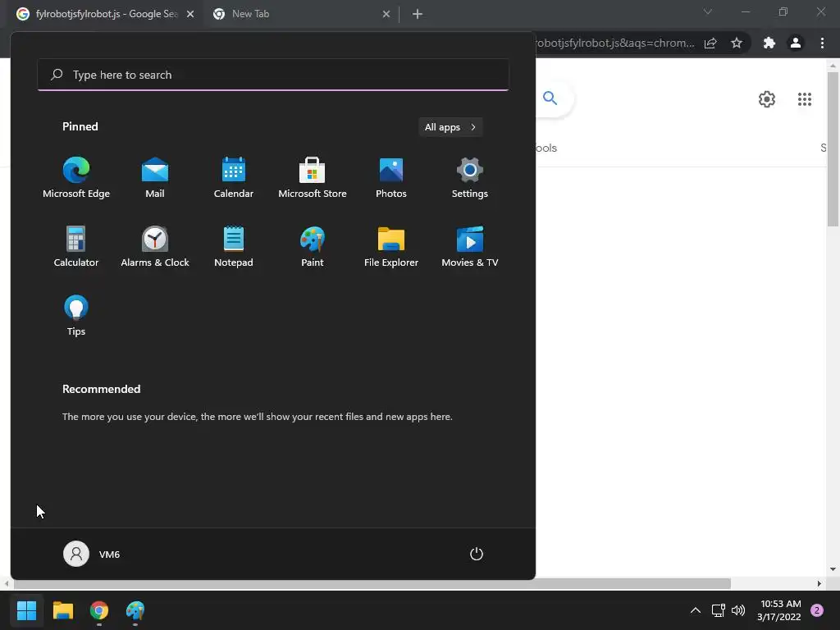Open Microsoft Edge from pinned apps
Image resolution: width=840 pixels, height=630 pixels.
[76, 178]
